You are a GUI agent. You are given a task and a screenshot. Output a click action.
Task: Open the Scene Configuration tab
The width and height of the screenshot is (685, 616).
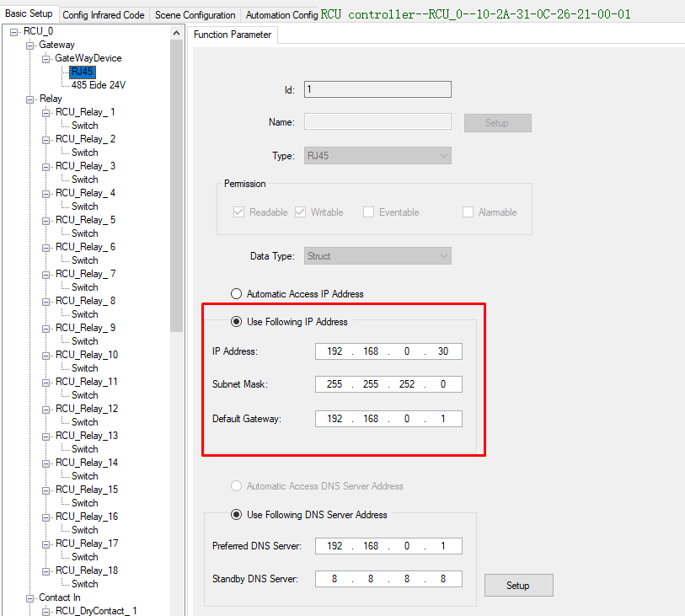click(195, 15)
